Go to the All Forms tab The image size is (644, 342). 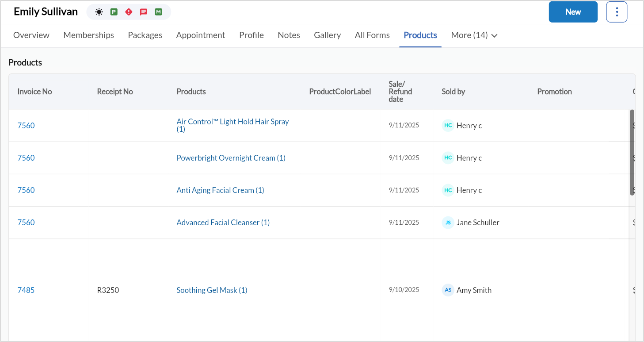click(x=372, y=35)
